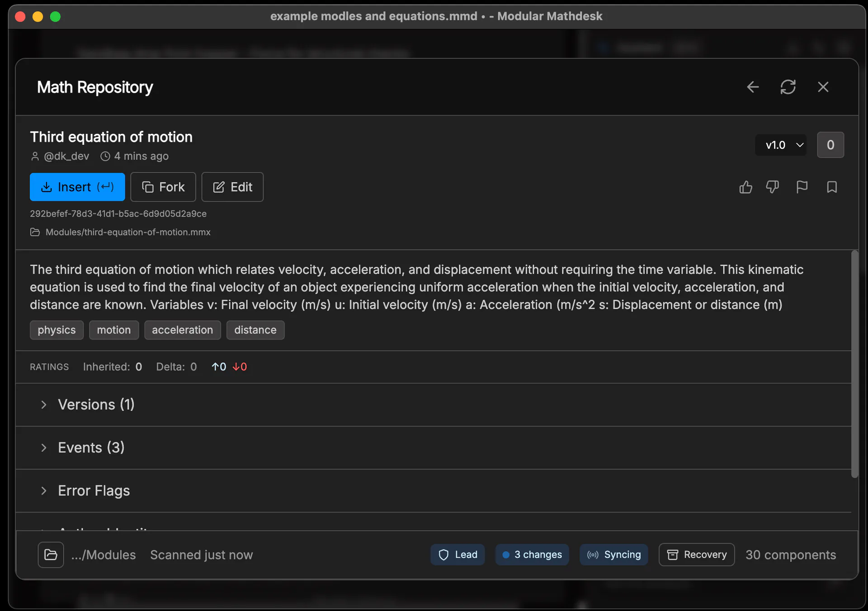The image size is (868, 611).
Task: Go back using the left arrow icon
Action: coord(753,87)
